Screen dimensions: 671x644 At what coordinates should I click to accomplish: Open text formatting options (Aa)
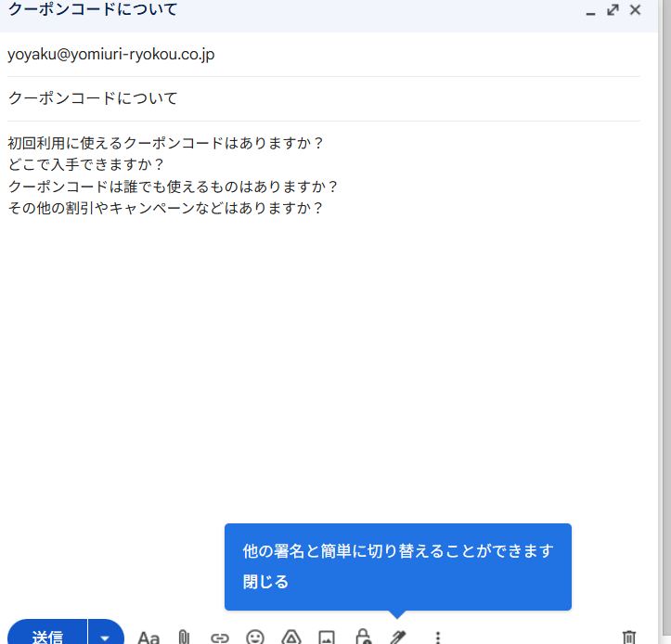pyautogui.click(x=148, y=638)
